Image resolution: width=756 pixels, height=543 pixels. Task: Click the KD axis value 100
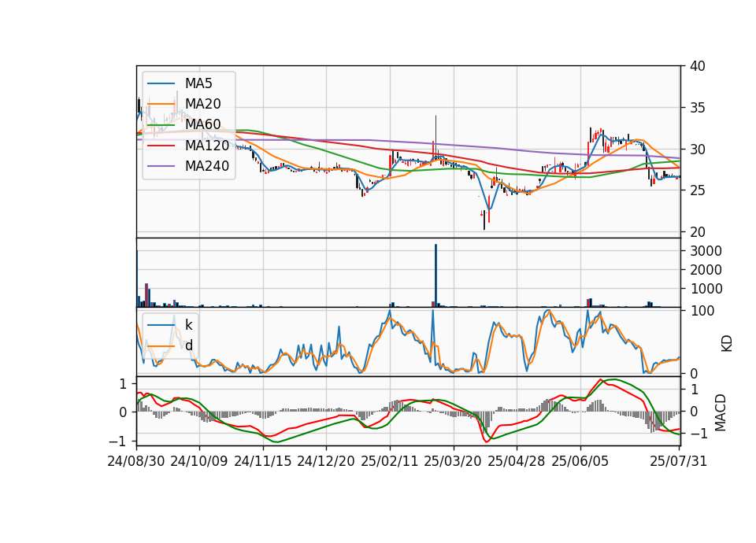pyautogui.click(x=701, y=311)
